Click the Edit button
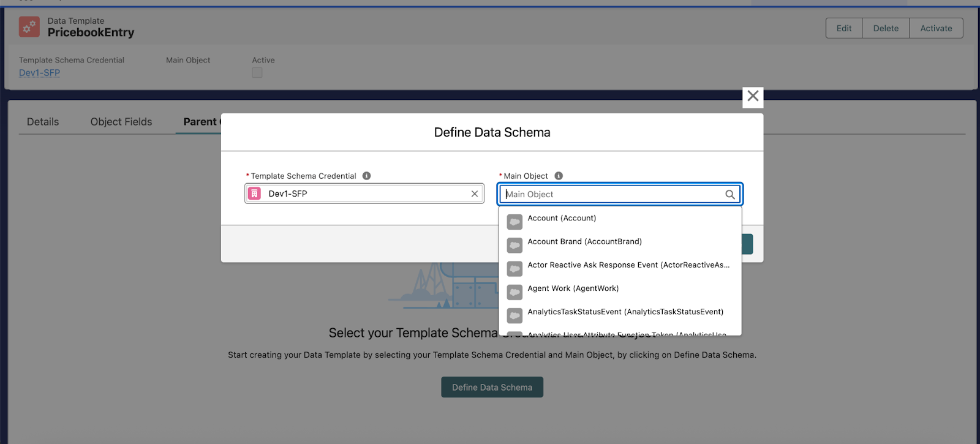Screen dimensions: 980x444 [x=843, y=28]
